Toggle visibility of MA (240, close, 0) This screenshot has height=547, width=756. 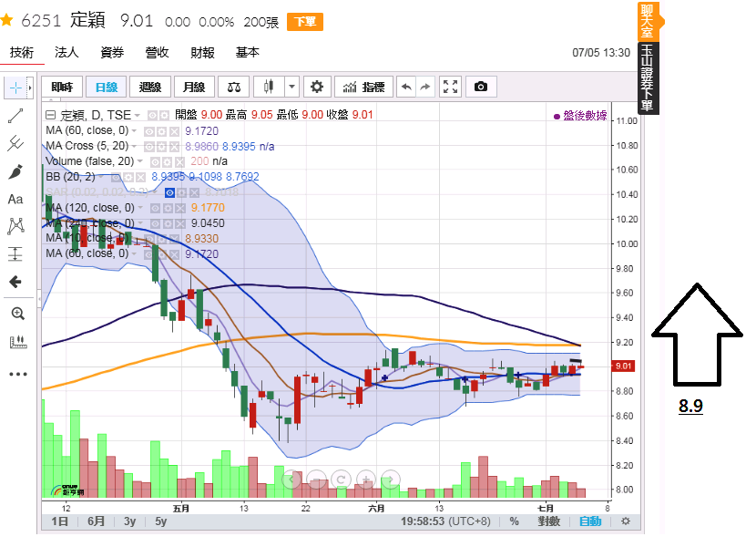[155, 223]
